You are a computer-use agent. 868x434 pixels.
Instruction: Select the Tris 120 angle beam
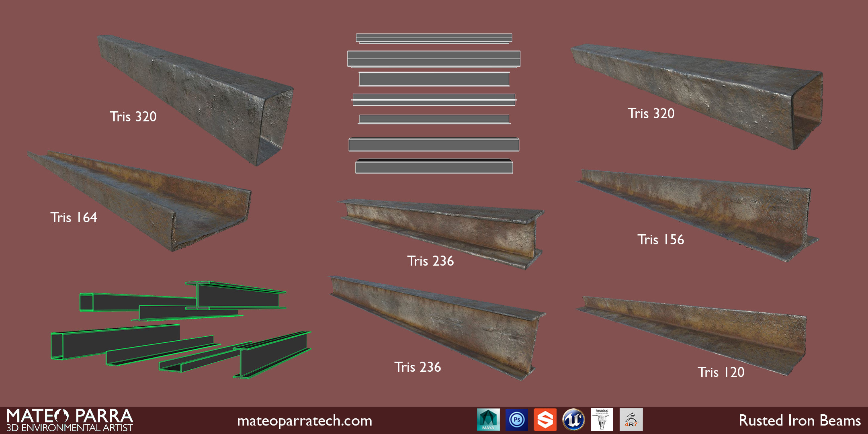[x=691, y=336]
